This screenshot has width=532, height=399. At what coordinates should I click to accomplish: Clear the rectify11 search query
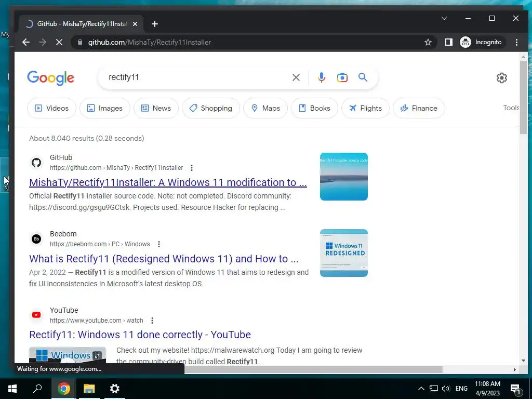pos(296,77)
